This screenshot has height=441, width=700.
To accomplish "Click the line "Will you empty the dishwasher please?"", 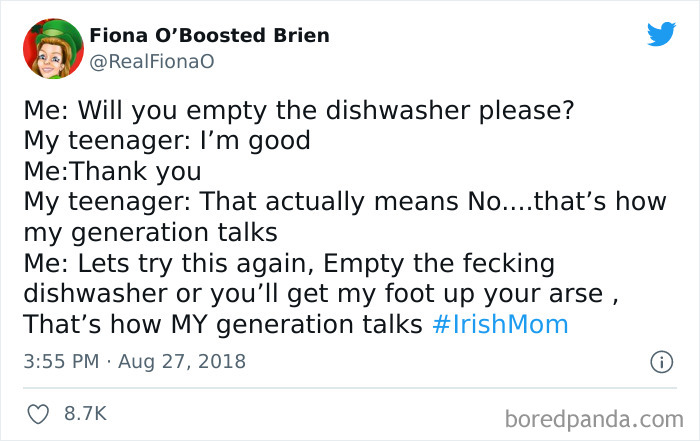I will pyautogui.click(x=326, y=110).
